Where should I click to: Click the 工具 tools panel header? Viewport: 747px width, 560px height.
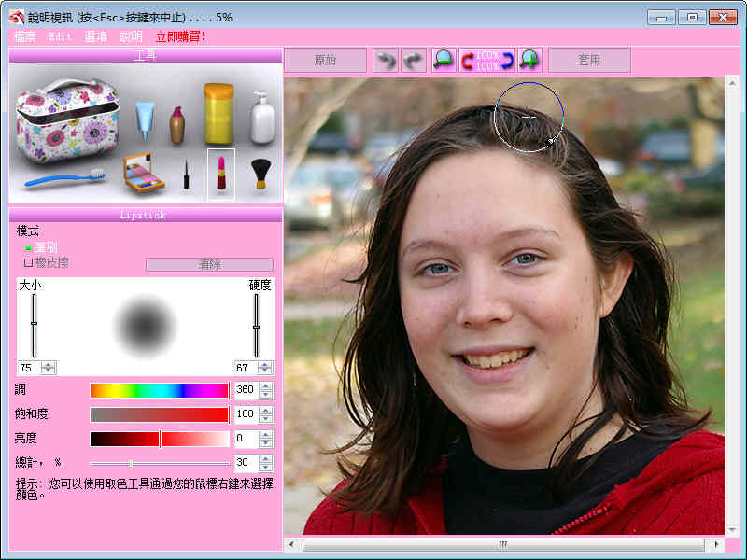[x=146, y=56]
